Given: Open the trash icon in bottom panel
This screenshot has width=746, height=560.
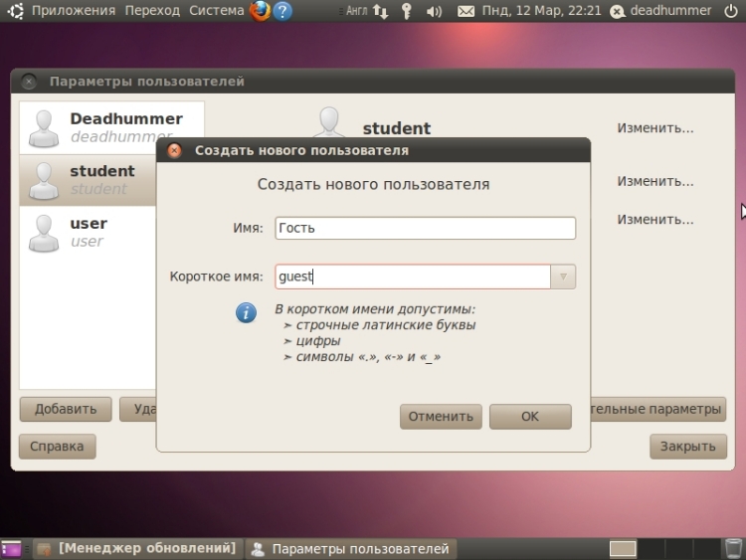Looking at the screenshot, I should (732, 548).
